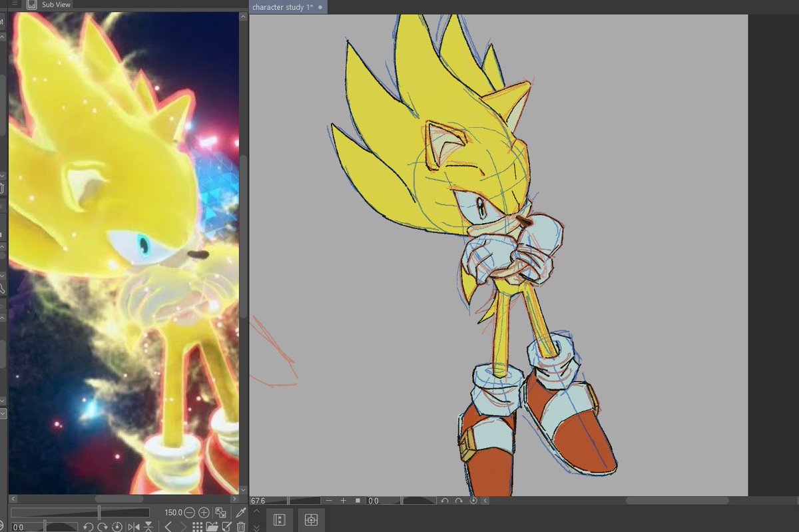Show the Sub View image list grid

[198, 527]
